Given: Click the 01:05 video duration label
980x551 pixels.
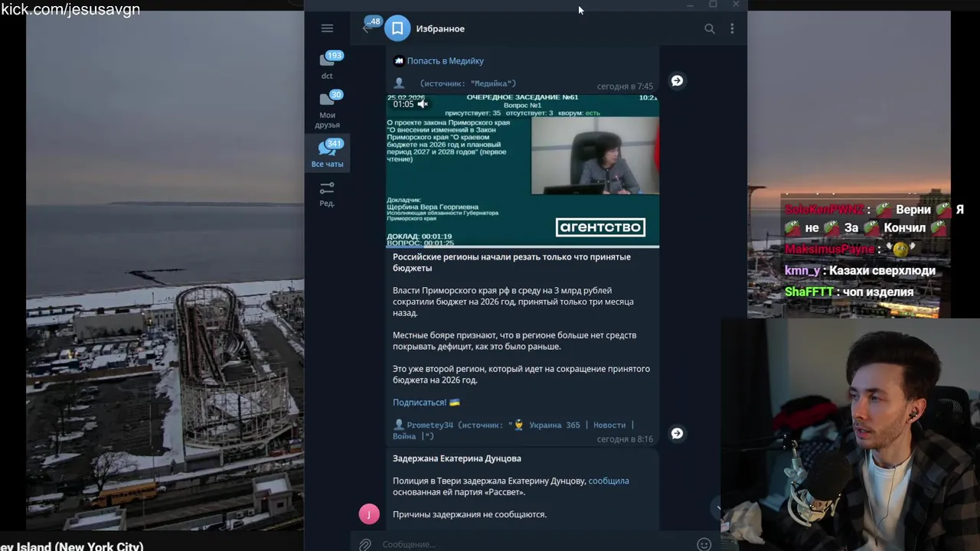Looking at the screenshot, I should pyautogui.click(x=403, y=103).
